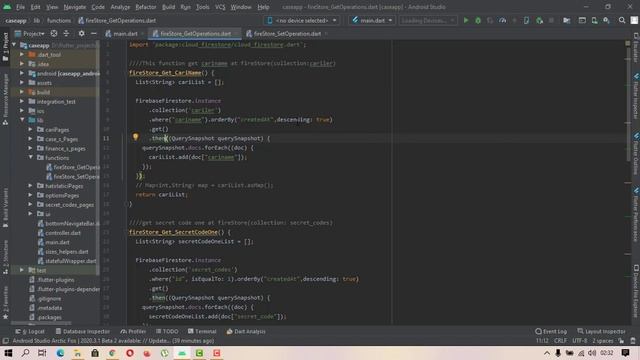Toggle the Flutter Inspector side panel

tap(636, 96)
